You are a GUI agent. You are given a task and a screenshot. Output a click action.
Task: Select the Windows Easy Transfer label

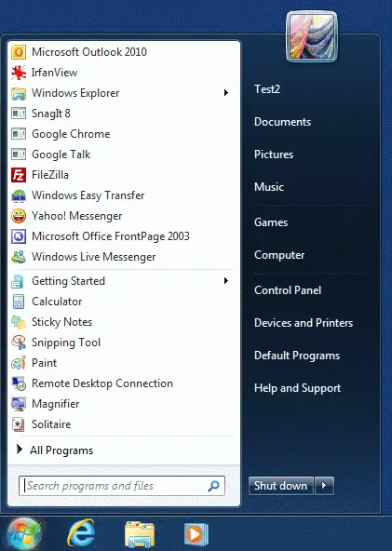tap(88, 195)
